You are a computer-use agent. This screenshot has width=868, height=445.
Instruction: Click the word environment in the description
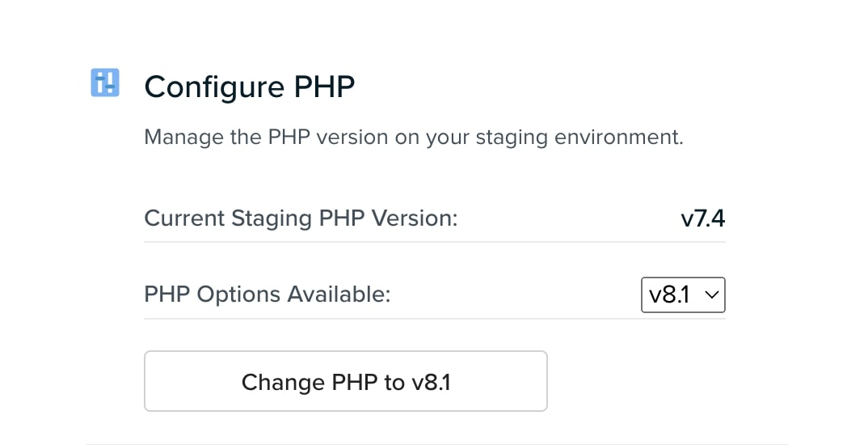(x=619, y=137)
